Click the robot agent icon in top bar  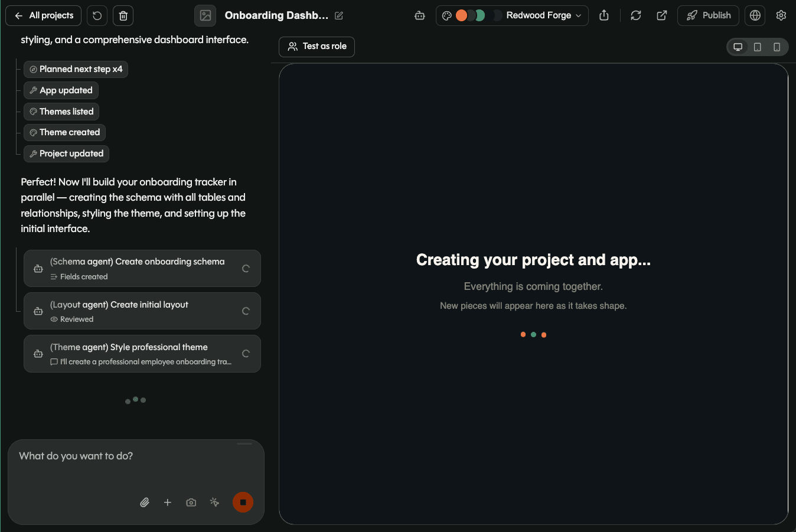(x=420, y=15)
